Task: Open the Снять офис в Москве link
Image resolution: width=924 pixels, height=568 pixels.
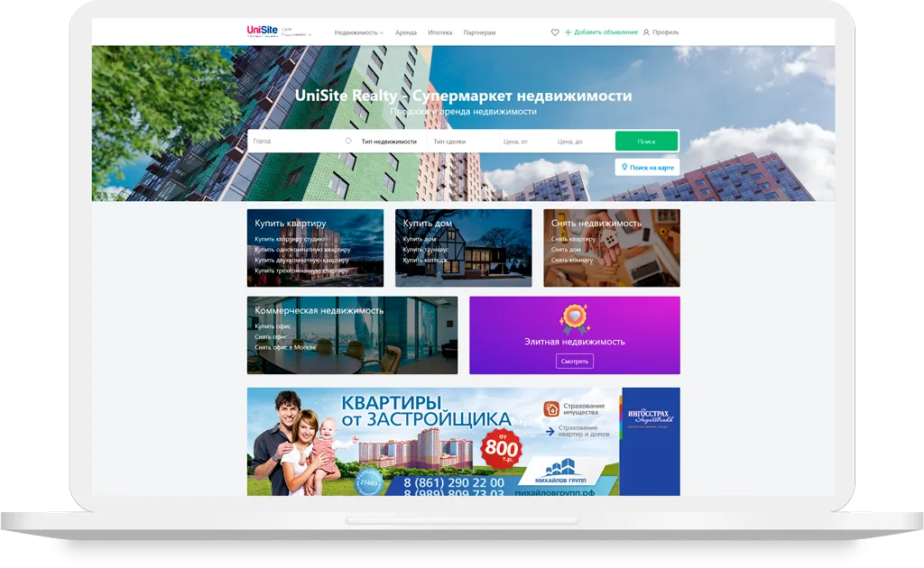Action: click(285, 346)
